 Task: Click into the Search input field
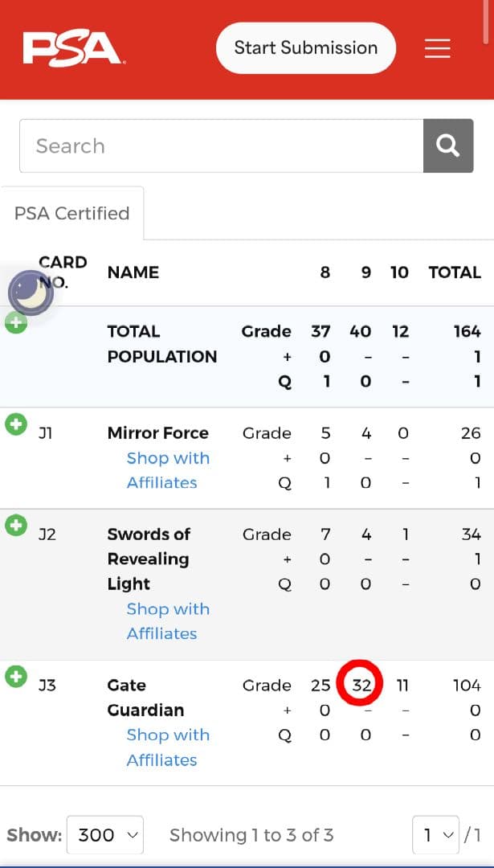point(221,145)
